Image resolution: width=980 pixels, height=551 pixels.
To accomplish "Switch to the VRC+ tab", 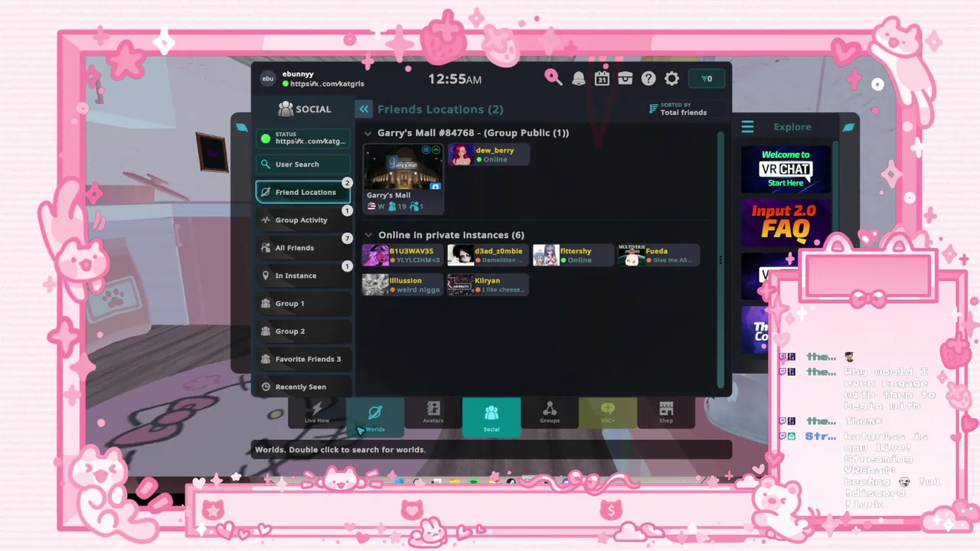I will [608, 412].
